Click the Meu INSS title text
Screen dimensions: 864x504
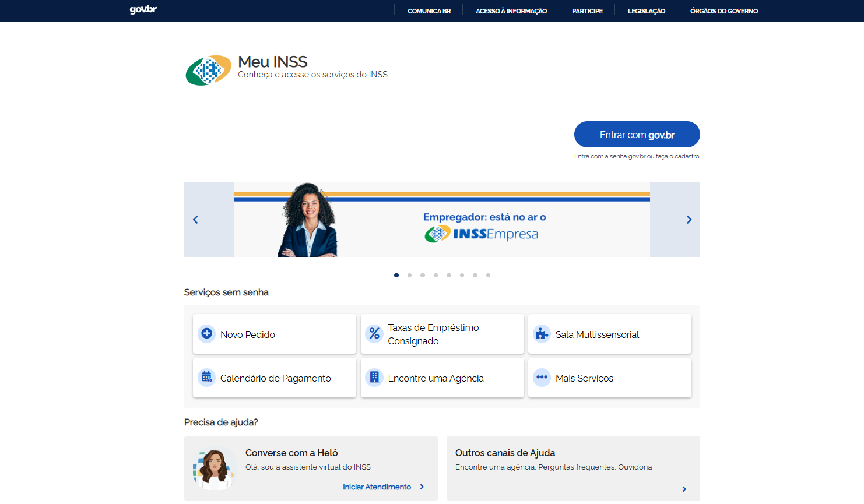(273, 62)
